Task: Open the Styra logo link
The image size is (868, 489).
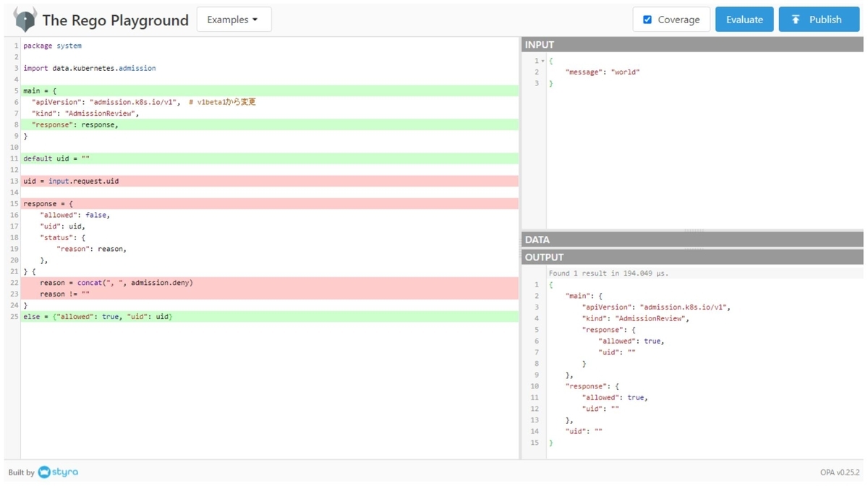Action: 58,472
